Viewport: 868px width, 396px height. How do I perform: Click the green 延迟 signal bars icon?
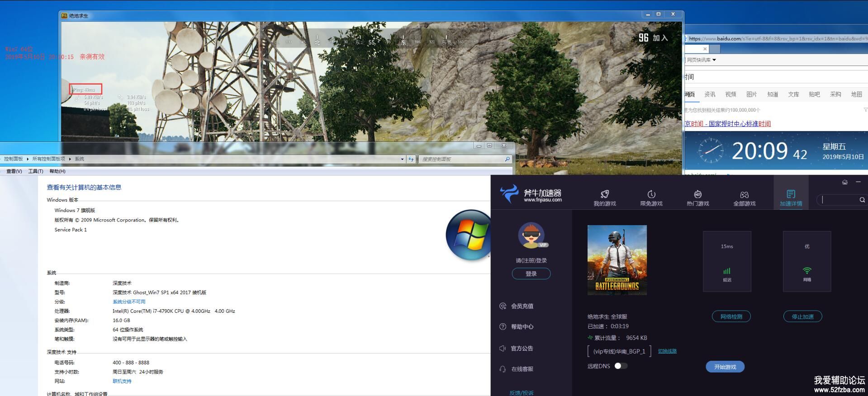pyautogui.click(x=727, y=271)
